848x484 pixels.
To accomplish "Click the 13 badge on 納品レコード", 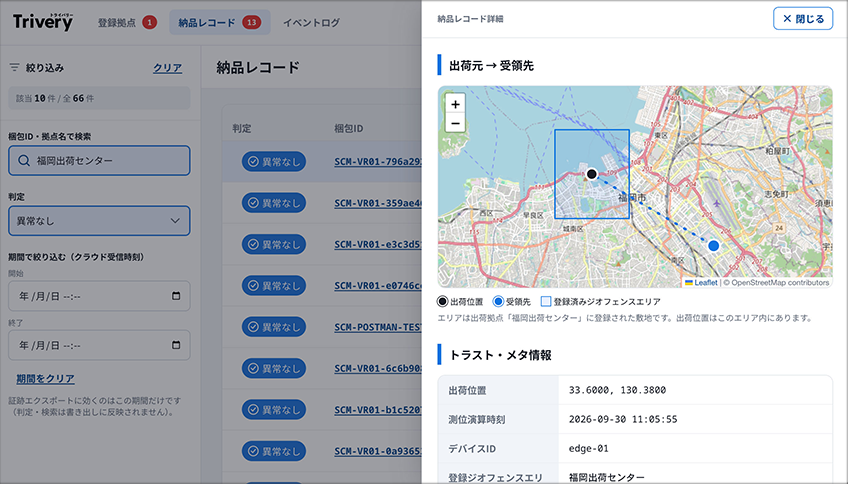I will tap(251, 23).
